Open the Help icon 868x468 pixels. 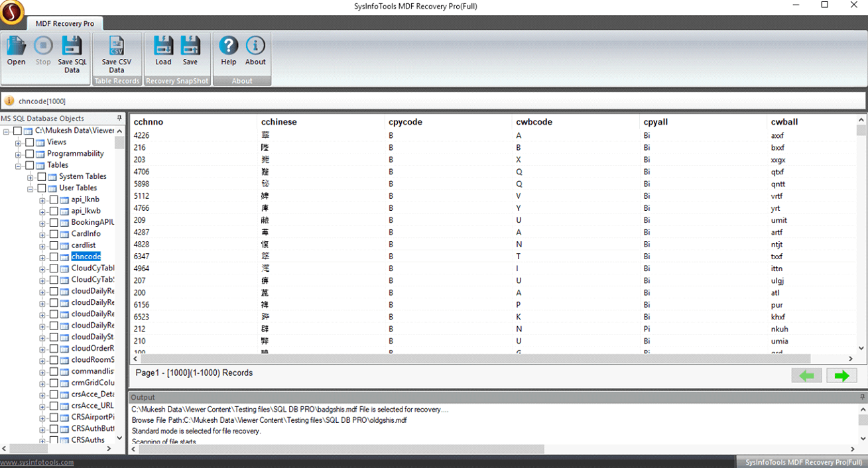[x=228, y=51]
